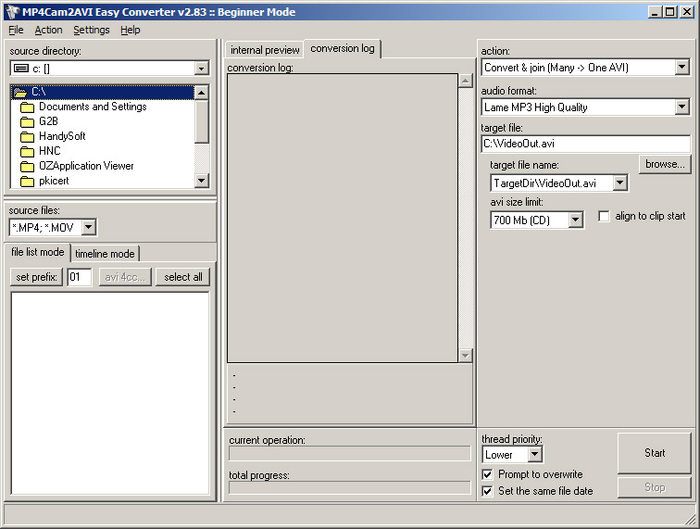The width and height of the screenshot is (700, 529).
Task: Click the drive icon in source directory box
Action: coord(21,68)
